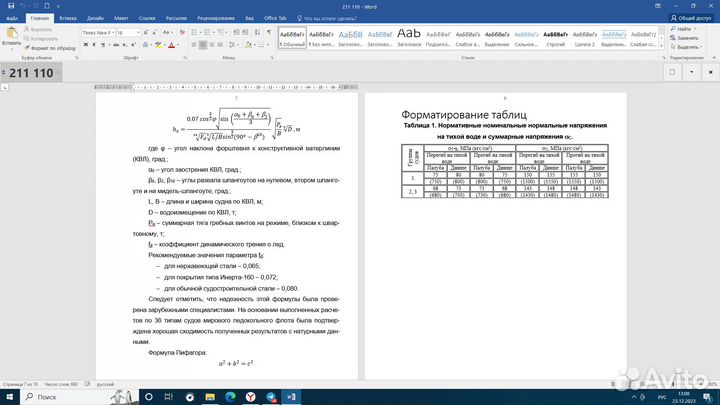Expand Найти search options arrow

(x=695, y=29)
